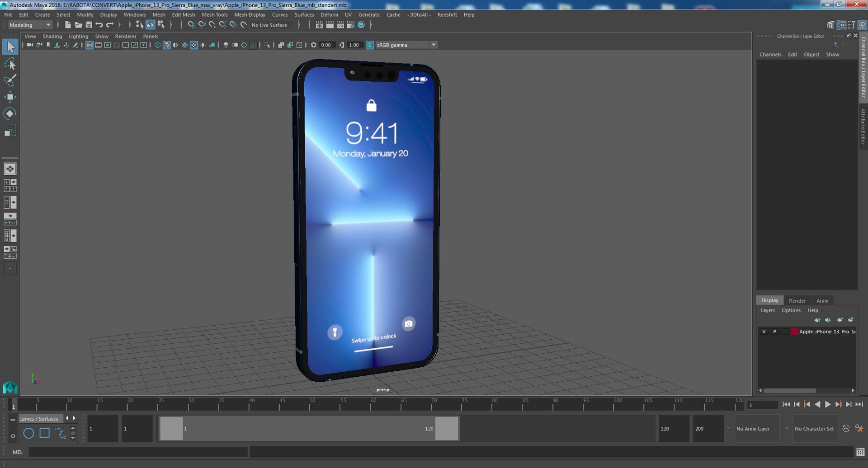The image size is (868, 468).
Task: Open the viewport Renderer menu
Action: (125, 37)
